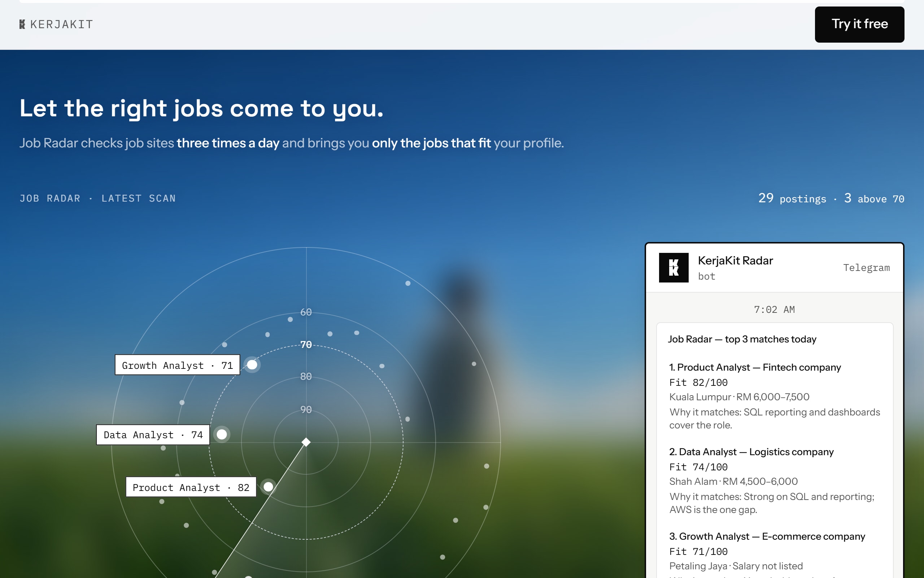Click the diamond marker at radar center
This screenshot has width=924, height=578.
click(x=306, y=442)
